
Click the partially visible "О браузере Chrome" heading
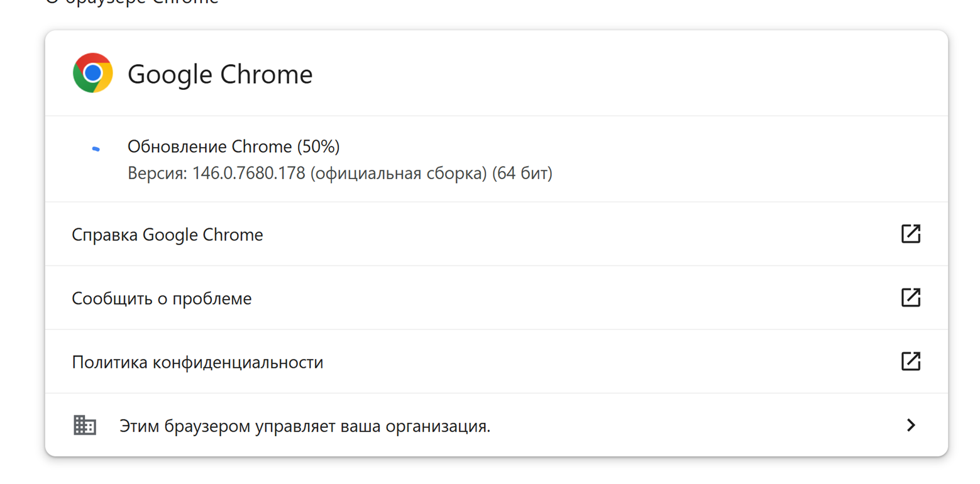pos(132,3)
